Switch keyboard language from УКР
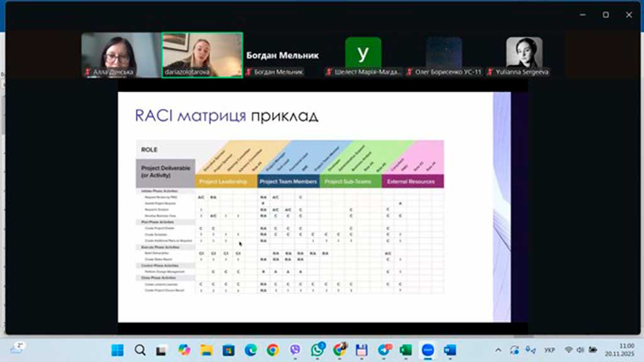The width and height of the screenshot is (644, 362). pos(549,349)
